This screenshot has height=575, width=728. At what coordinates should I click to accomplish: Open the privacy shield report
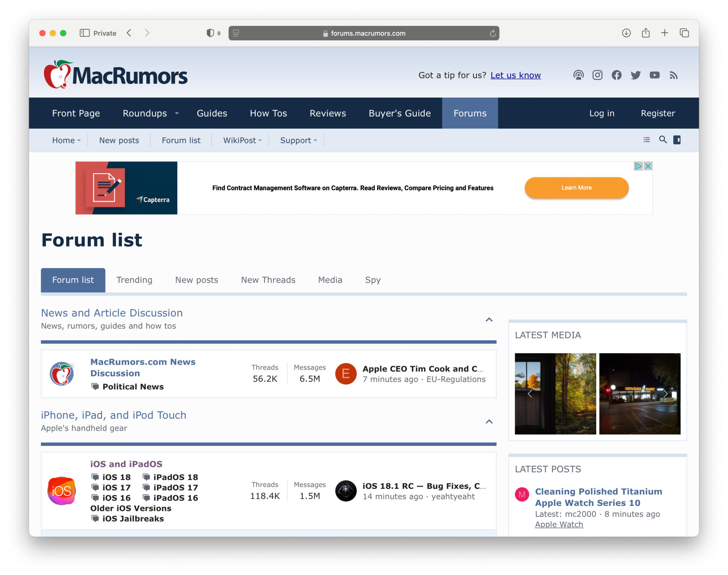[x=210, y=33]
